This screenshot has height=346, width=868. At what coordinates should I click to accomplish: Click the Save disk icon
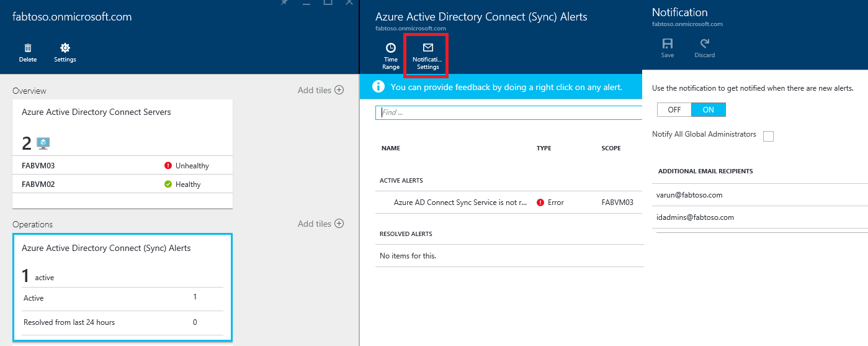(x=668, y=43)
